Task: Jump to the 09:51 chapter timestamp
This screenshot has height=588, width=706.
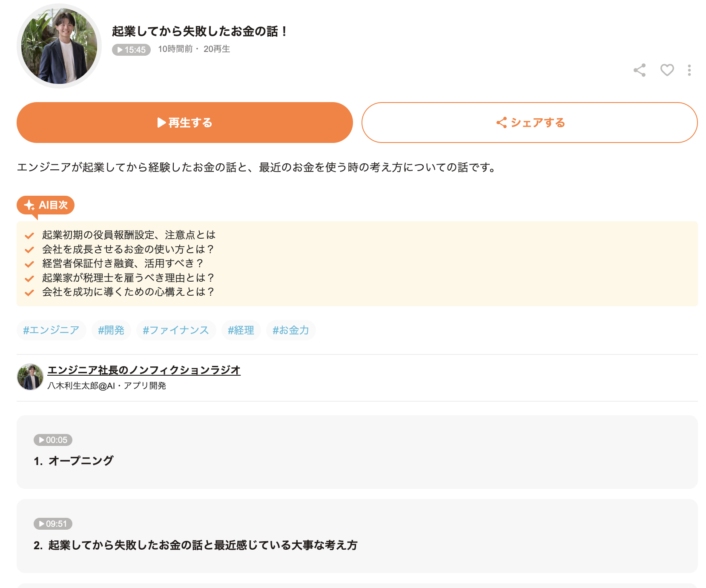Action: click(53, 524)
